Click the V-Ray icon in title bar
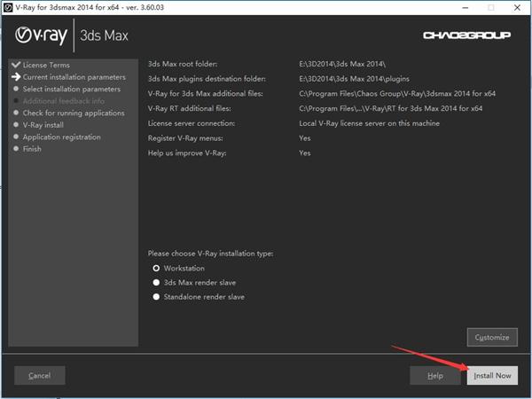 (x=7, y=7)
